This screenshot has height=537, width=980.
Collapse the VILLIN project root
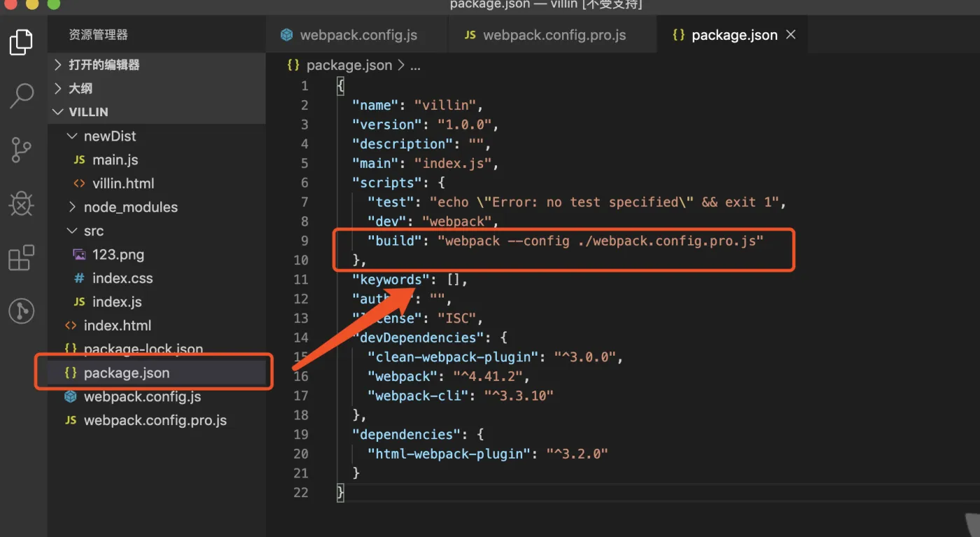click(x=157, y=112)
